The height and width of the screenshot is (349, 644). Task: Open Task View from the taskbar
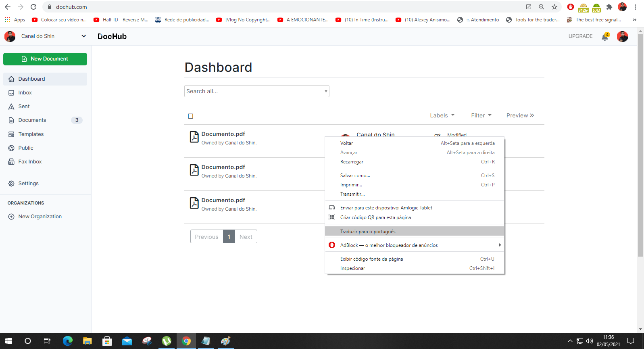pyautogui.click(x=47, y=341)
